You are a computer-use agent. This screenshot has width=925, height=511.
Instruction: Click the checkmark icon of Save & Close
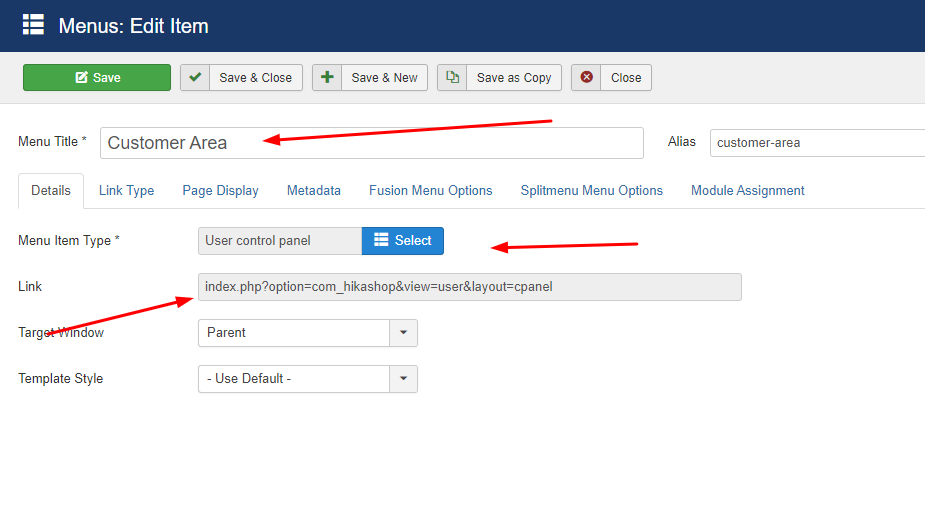pos(195,77)
